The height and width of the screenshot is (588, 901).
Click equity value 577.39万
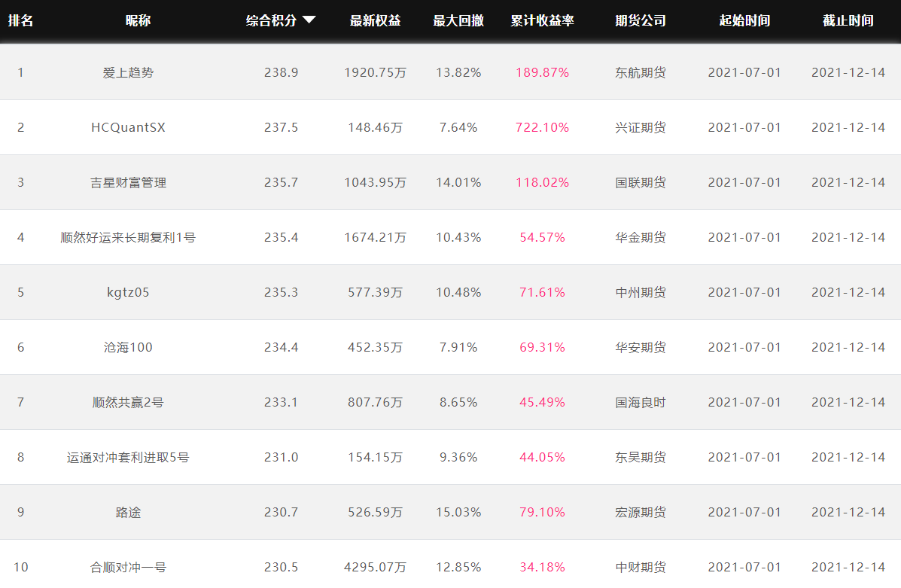pyautogui.click(x=375, y=293)
